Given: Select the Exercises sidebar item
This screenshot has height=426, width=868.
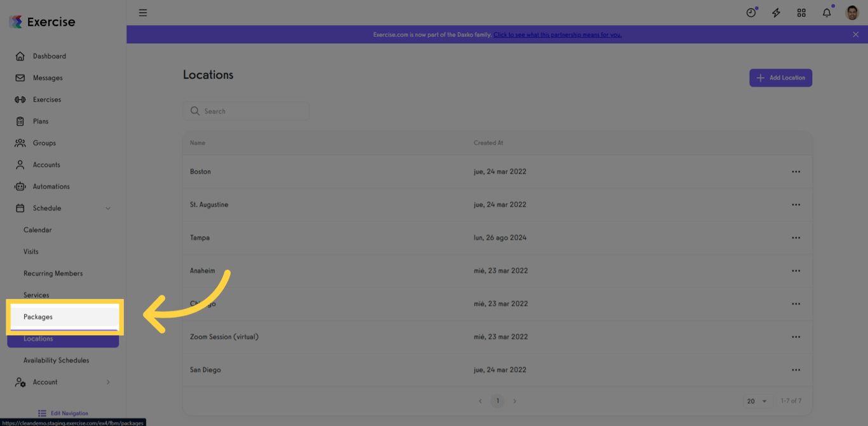Looking at the screenshot, I should point(50,99).
